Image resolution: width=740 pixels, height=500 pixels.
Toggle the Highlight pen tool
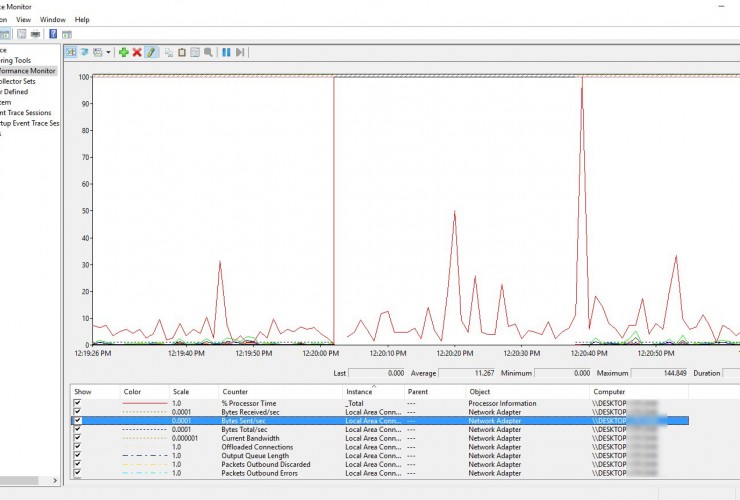tap(151, 52)
